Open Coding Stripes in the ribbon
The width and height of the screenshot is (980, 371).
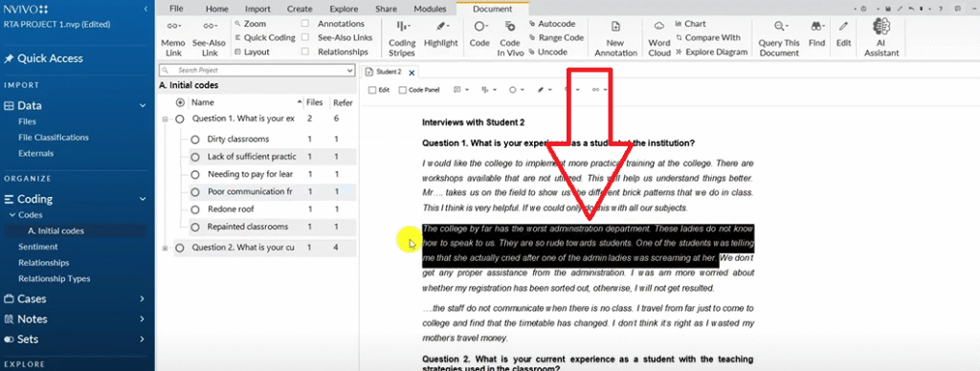click(x=402, y=38)
